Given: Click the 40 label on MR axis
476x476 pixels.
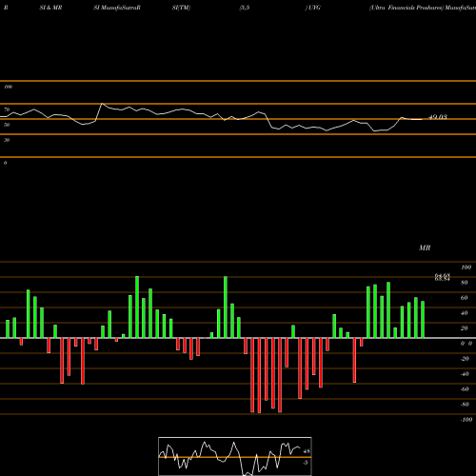Looking at the screenshot, I should click(x=465, y=313).
